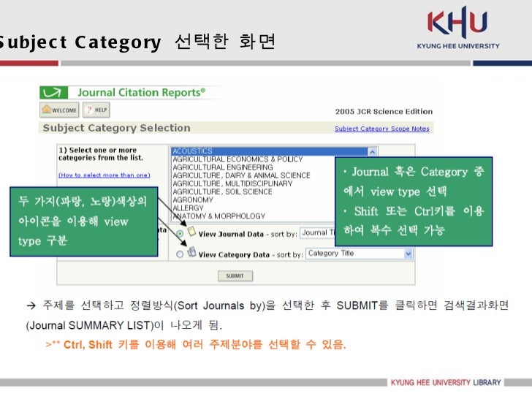Click the category list scroll up arrow
This screenshot has height=399, width=532.
tap(373, 152)
